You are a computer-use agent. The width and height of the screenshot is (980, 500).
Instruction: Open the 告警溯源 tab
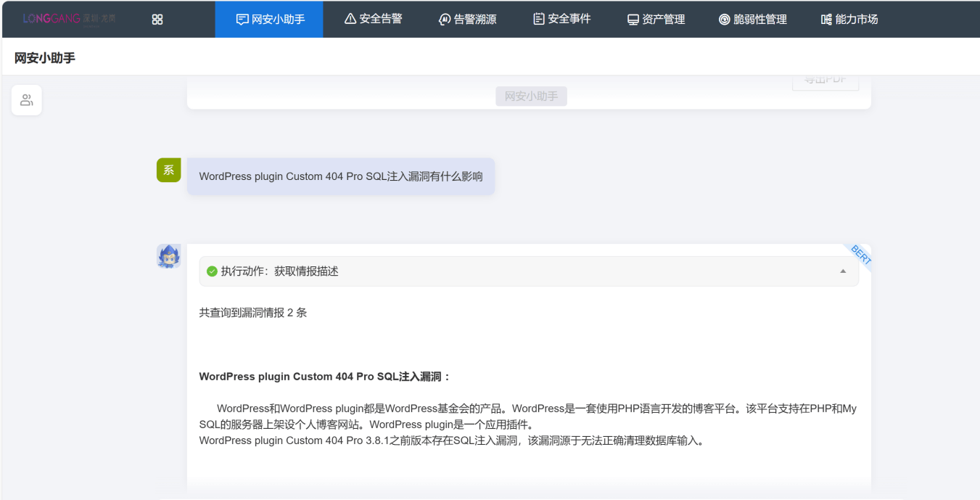pos(468,20)
